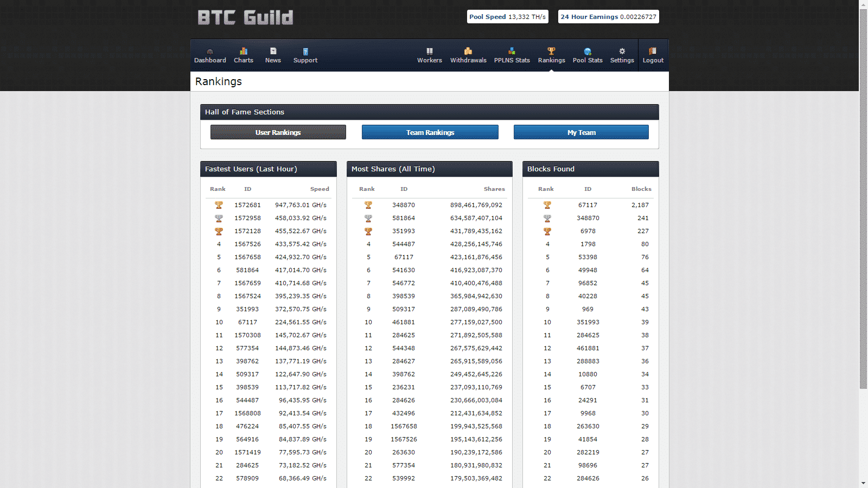
Task: Open the Settings gear icon
Action: click(x=622, y=52)
